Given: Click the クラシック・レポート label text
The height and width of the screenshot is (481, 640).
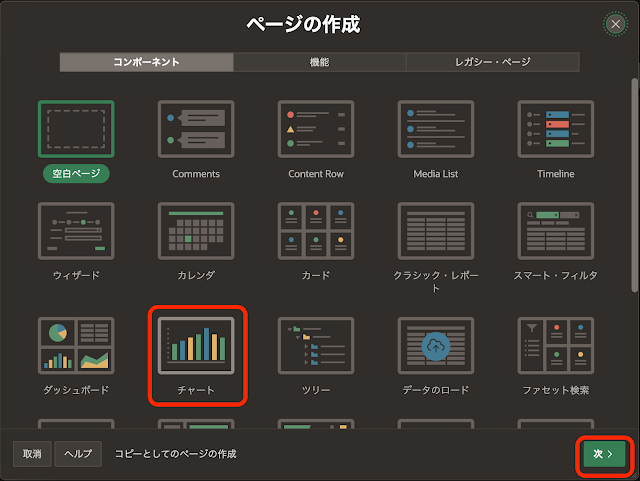Looking at the screenshot, I should [x=436, y=281].
